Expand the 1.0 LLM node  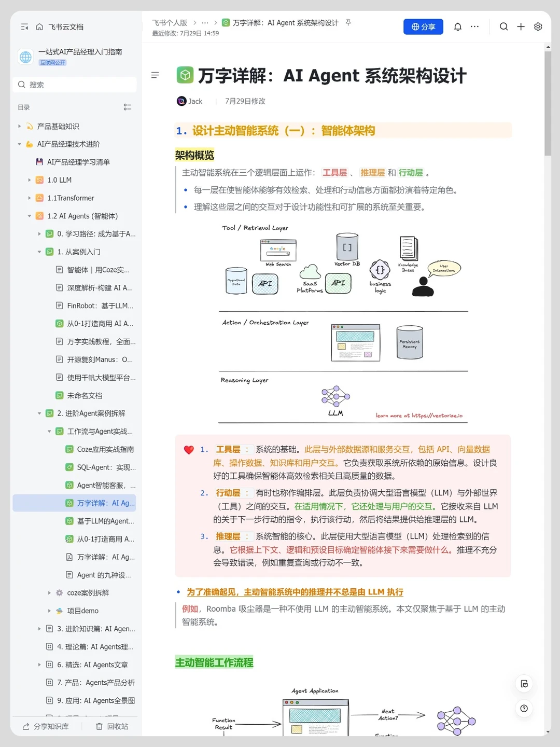30,180
